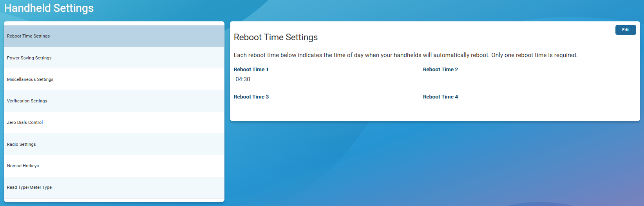Click the Reboot Time 1 label
The image size is (644, 206).
[x=251, y=70]
